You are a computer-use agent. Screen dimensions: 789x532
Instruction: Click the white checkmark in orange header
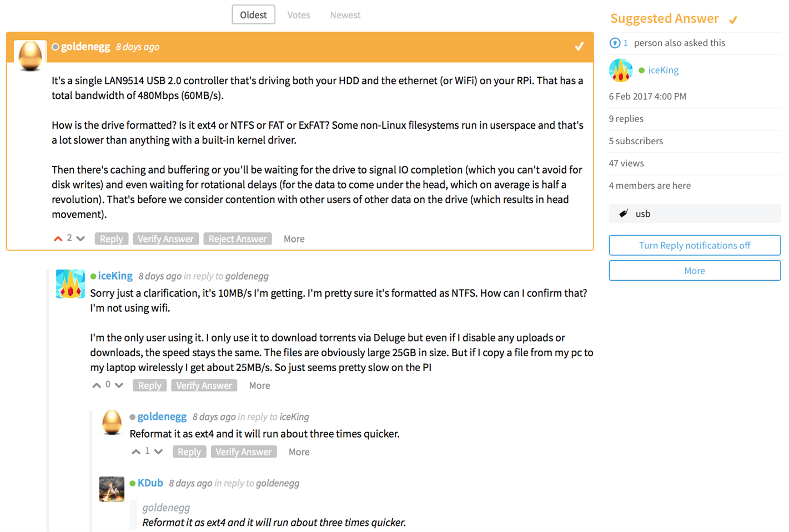[579, 47]
